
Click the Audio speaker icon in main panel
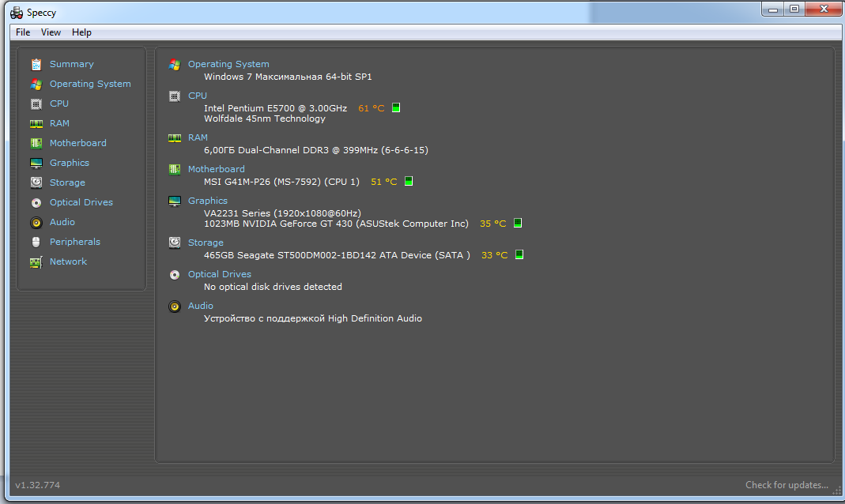pyautogui.click(x=175, y=307)
